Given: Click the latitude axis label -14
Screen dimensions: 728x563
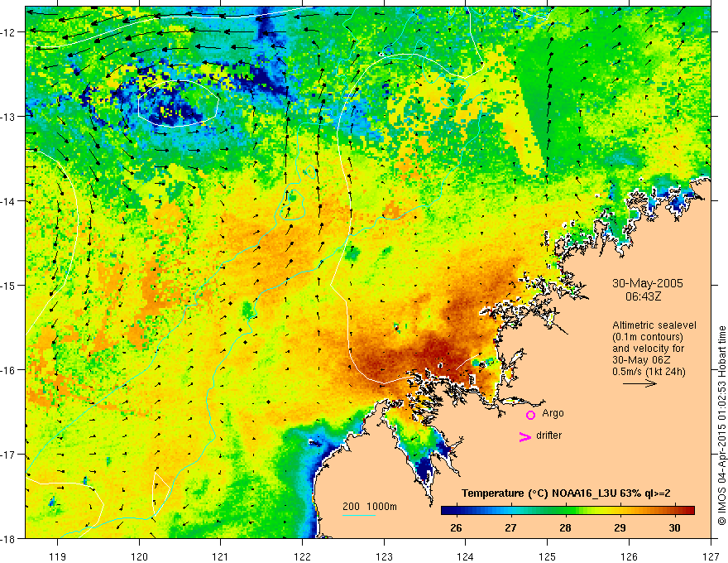Looking at the screenshot, I should tap(9, 201).
